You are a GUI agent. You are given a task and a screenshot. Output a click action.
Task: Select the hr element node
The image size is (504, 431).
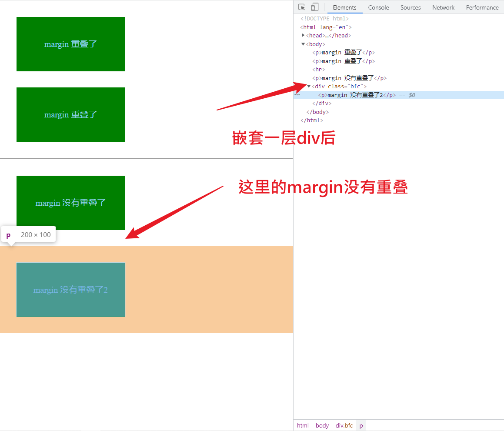[x=319, y=70]
